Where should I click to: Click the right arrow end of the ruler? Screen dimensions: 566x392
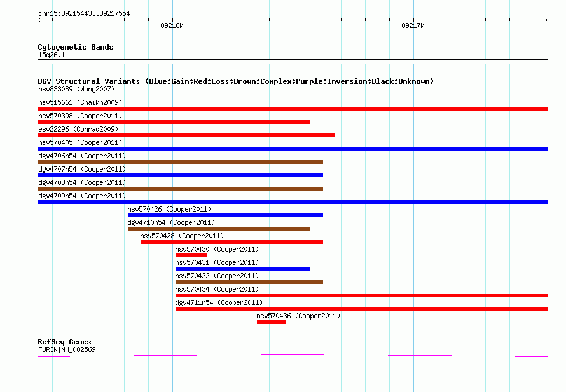pyautogui.click(x=546, y=20)
